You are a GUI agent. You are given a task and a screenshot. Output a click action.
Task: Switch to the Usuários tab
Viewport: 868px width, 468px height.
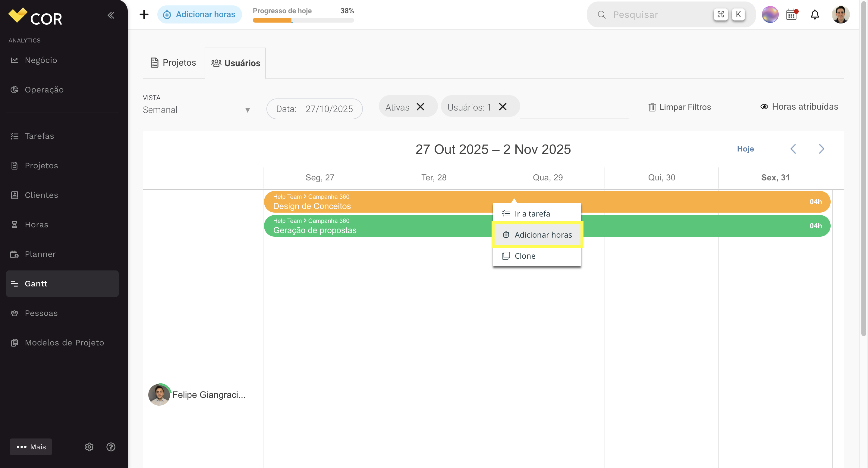coord(235,63)
